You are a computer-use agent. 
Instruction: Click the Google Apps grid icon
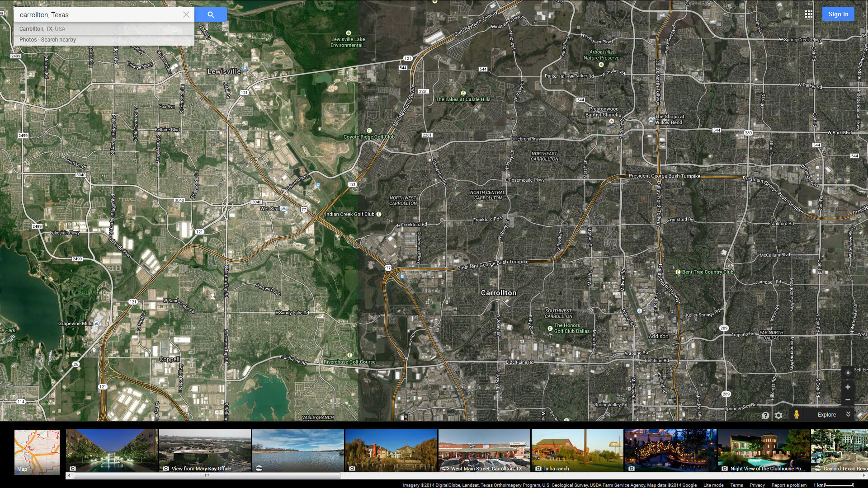(809, 14)
